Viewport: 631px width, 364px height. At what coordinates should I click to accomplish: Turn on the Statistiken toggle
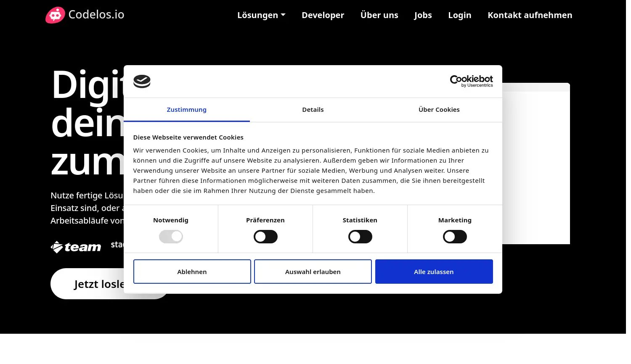click(x=360, y=236)
